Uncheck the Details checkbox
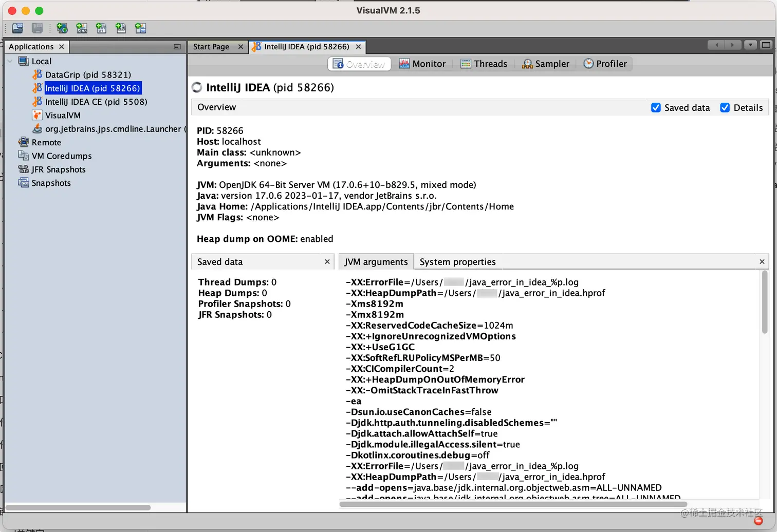Image resolution: width=777 pixels, height=532 pixels. [x=725, y=108]
